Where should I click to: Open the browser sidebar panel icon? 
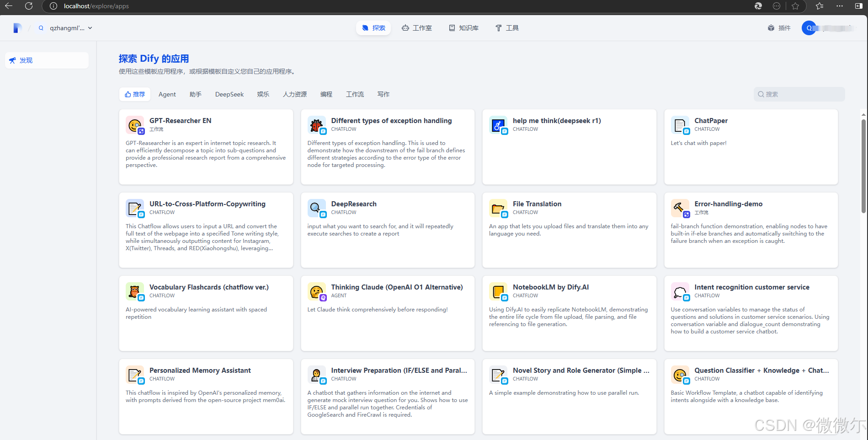(858, 6)
